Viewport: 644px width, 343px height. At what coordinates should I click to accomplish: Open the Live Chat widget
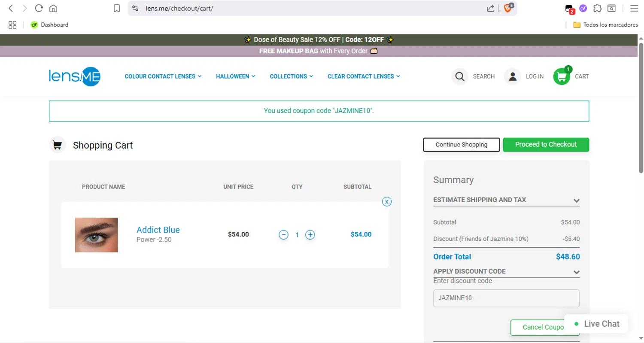click(x=597, y=324)
